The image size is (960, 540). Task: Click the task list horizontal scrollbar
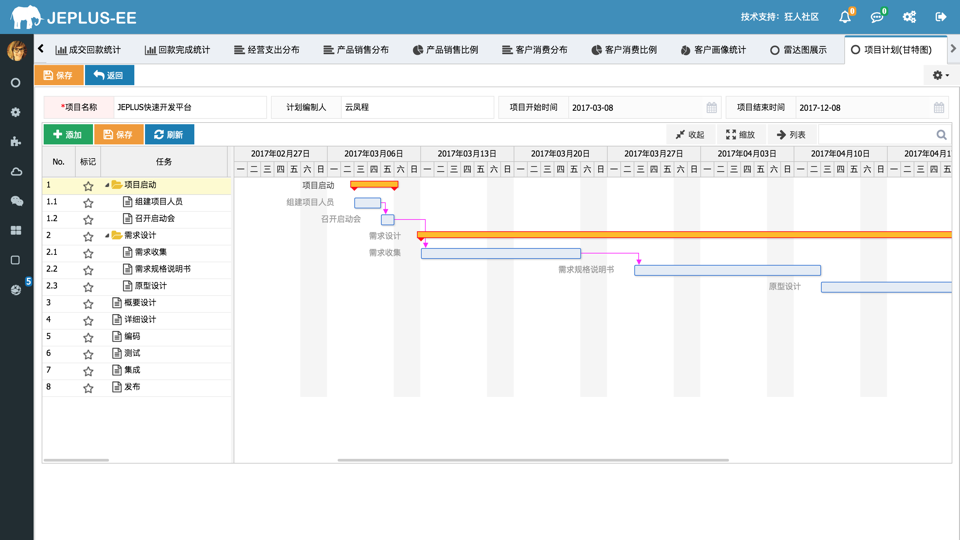pyautogui.click(x=77, y=460)
